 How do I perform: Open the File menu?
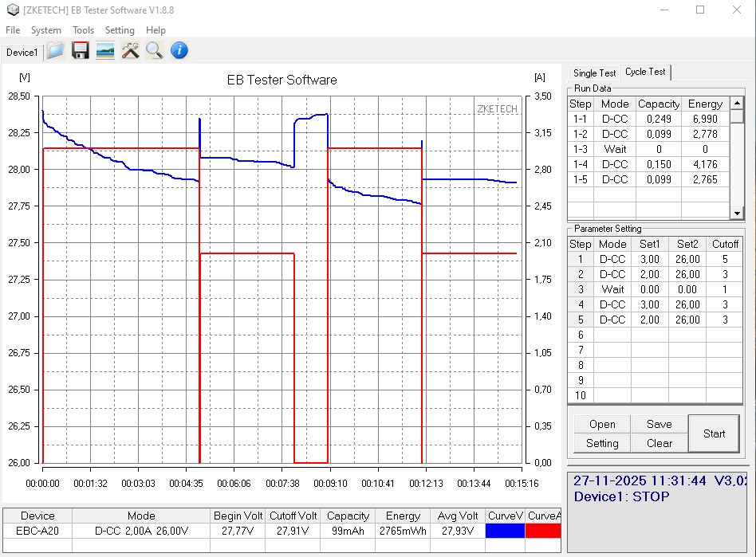click(x=13, y=30)
